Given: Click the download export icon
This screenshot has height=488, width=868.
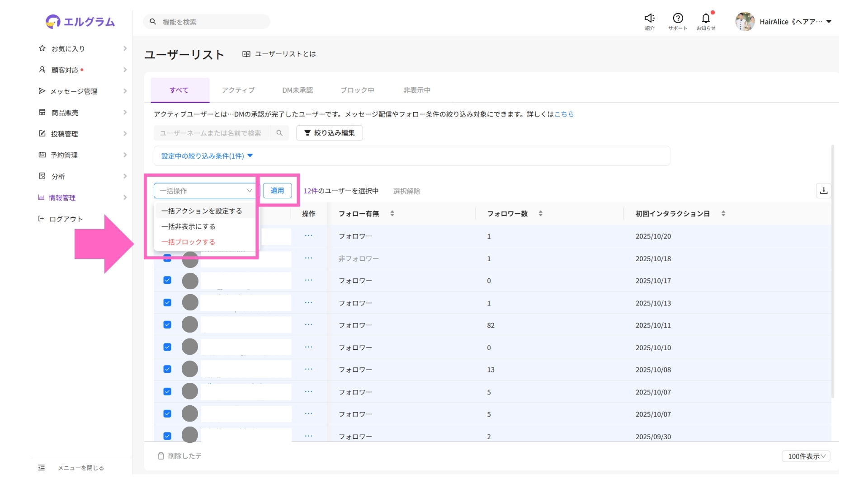Looking at the screenshot, I should 823,191.
